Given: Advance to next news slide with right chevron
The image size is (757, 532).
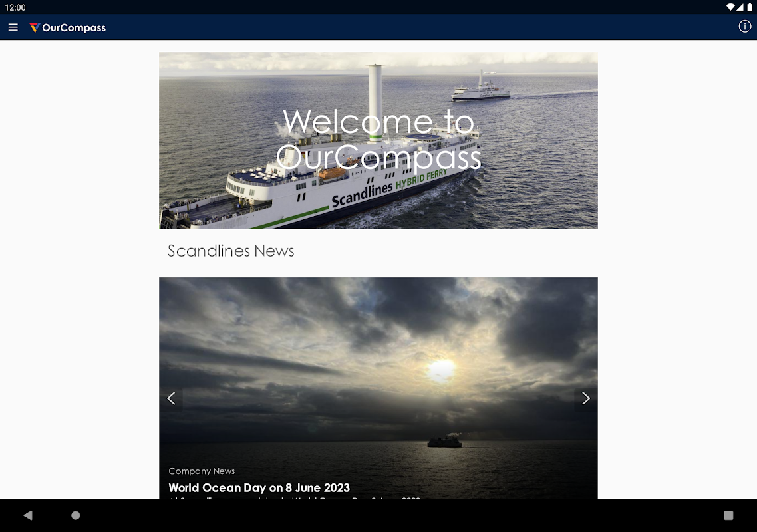Looking at the screenshot, I should click(585, 398).
